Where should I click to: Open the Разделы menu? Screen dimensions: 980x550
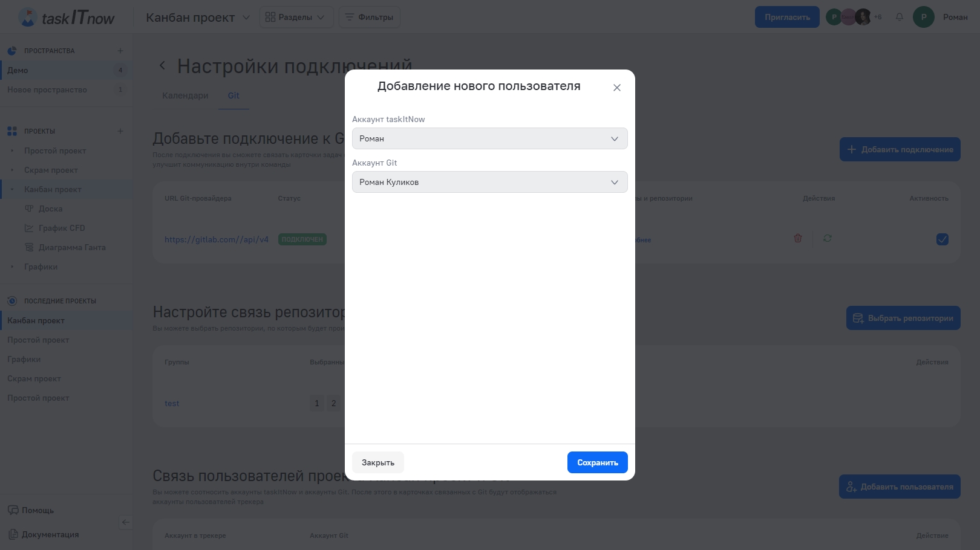coord(296,17)
